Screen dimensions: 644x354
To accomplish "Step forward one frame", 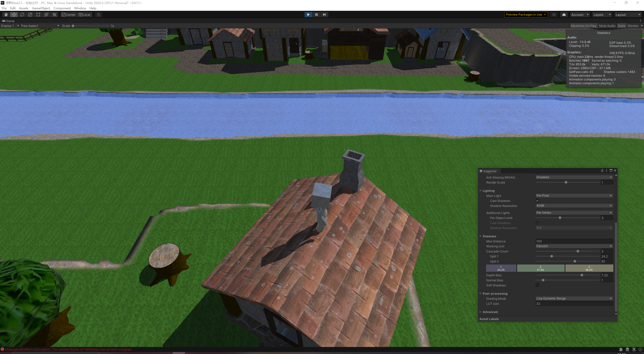I will pyautogui.click(x=324, y=15).
